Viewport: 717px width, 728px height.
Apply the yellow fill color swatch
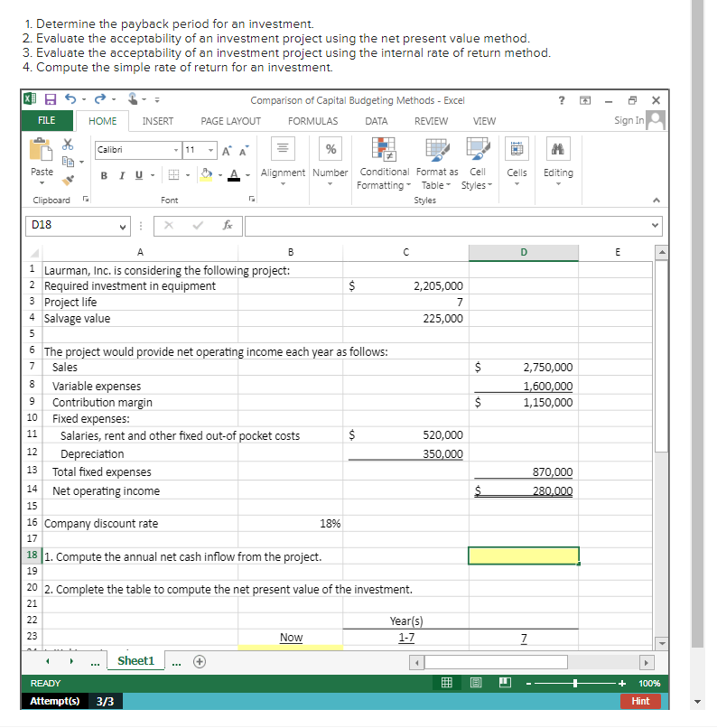206,175
